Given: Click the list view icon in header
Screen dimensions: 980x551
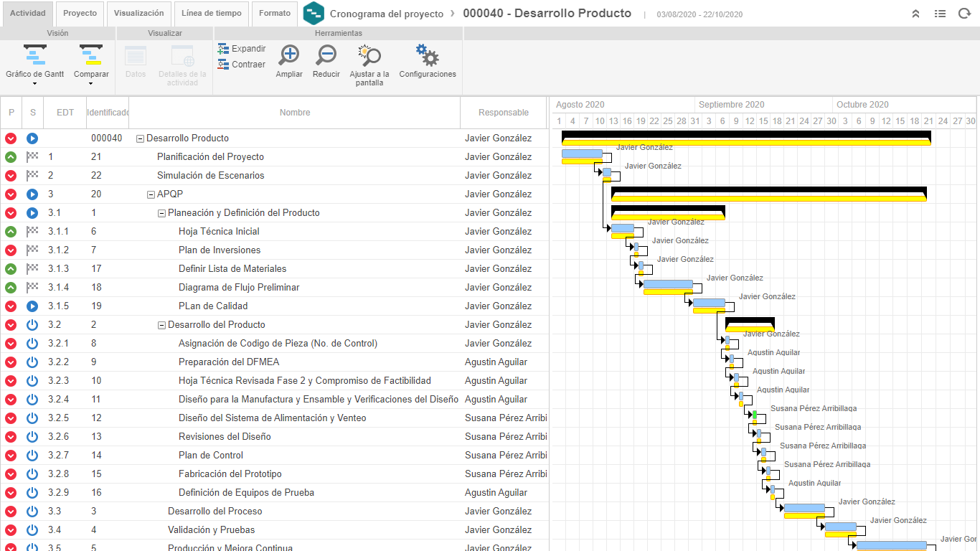Looking at the screenshot, I should 940,14.
